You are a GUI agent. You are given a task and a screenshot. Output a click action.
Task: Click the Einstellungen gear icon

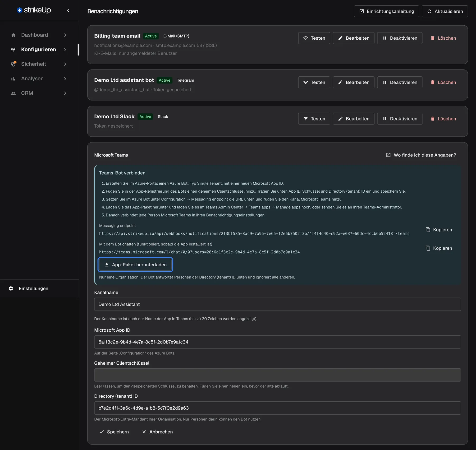pyautogui.click(x=11, y=289)
